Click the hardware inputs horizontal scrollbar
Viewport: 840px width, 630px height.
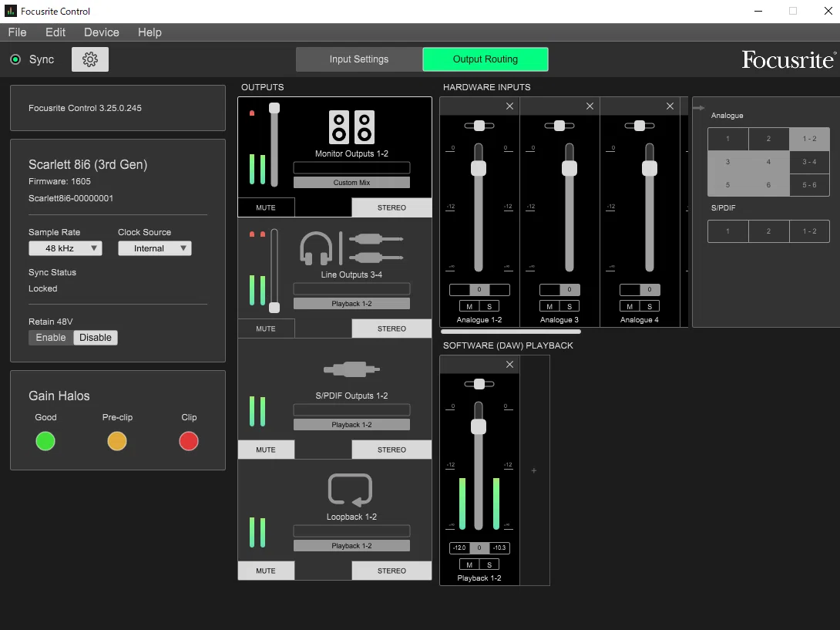click(510, 332)
